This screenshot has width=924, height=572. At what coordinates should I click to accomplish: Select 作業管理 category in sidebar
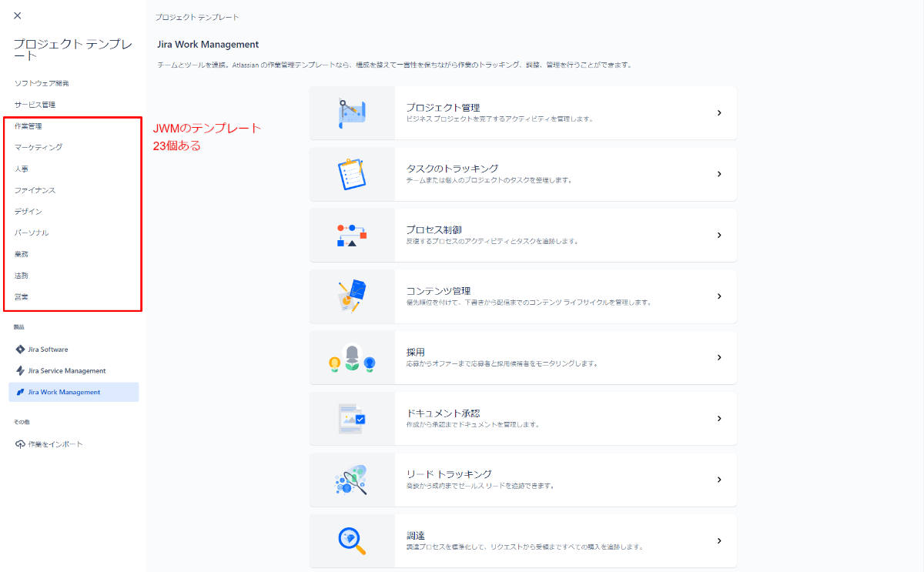(x=28, y=125)
